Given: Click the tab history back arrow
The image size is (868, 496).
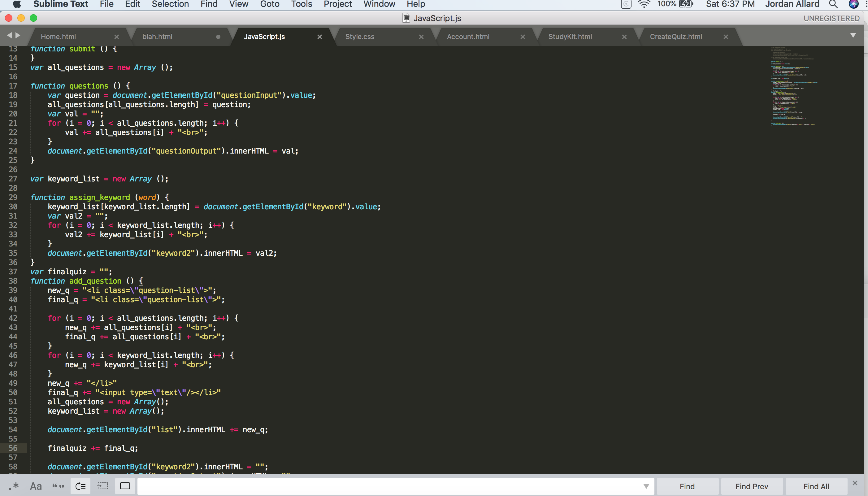Looking at the screenshot, I should point(9,35).
